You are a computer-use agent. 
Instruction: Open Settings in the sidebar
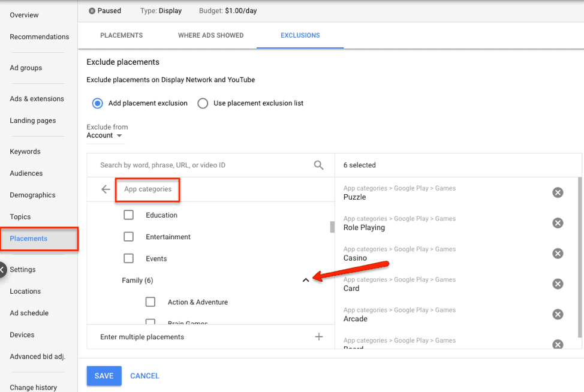(23, 270)
